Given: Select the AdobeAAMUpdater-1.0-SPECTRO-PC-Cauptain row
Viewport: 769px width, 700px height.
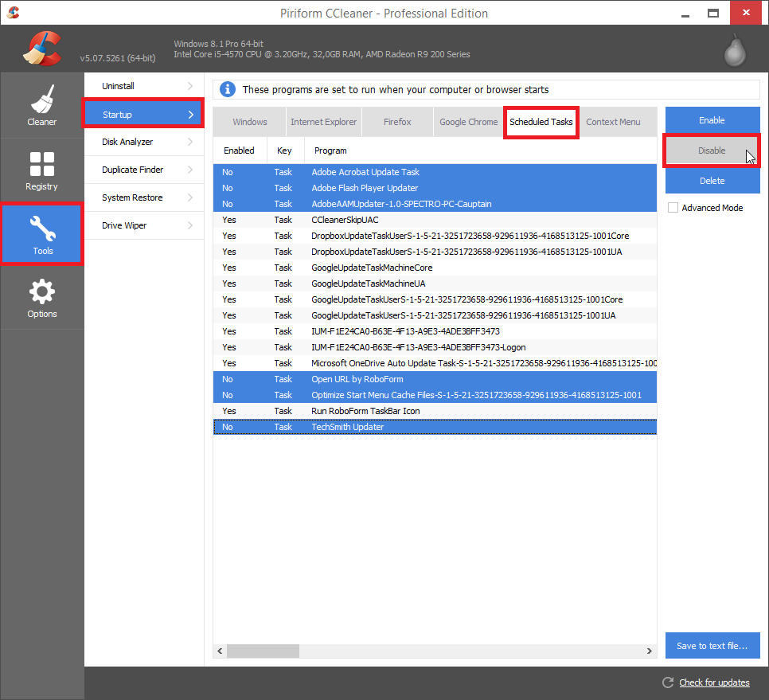Looking at the screenshot, I should (435, 204).
